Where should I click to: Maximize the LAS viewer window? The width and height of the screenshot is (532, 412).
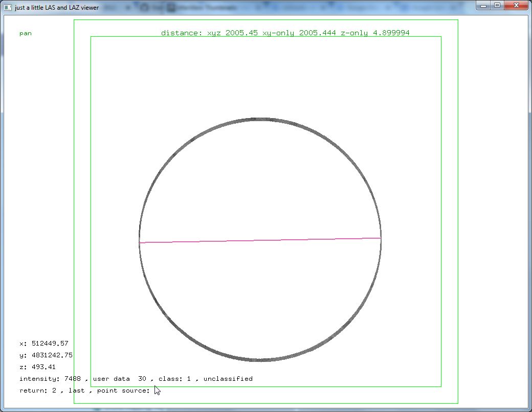497,5
